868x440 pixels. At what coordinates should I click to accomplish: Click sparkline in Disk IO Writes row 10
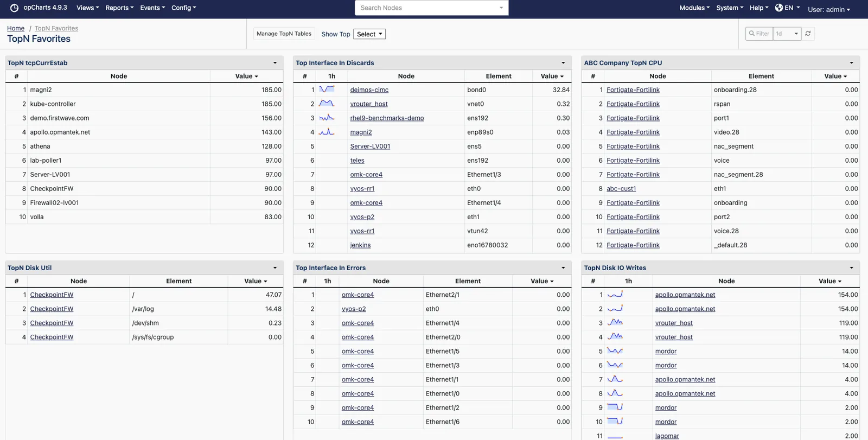coord(615,421)
